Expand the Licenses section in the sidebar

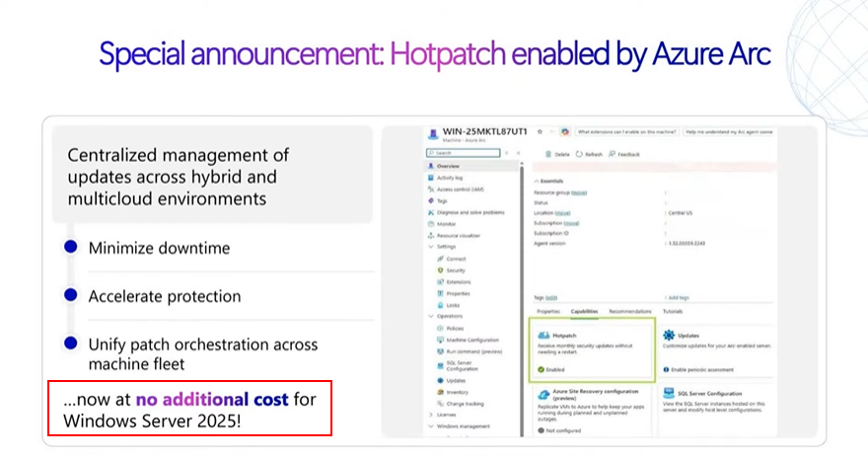(431, 415)
